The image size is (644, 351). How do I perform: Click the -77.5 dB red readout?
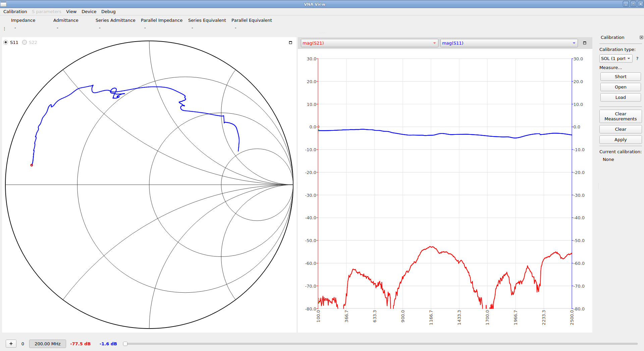coord(80,344)
